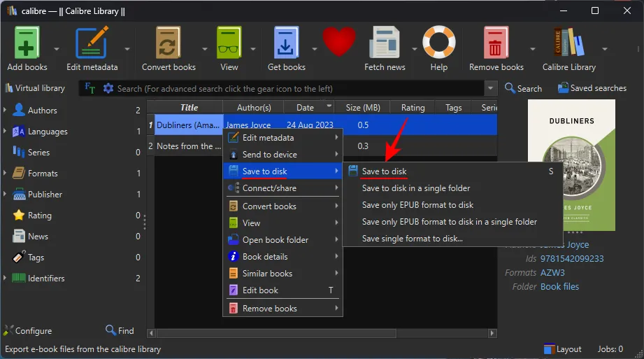
Task: Click the gear icon for advanced search
Action: coord(108,88)
